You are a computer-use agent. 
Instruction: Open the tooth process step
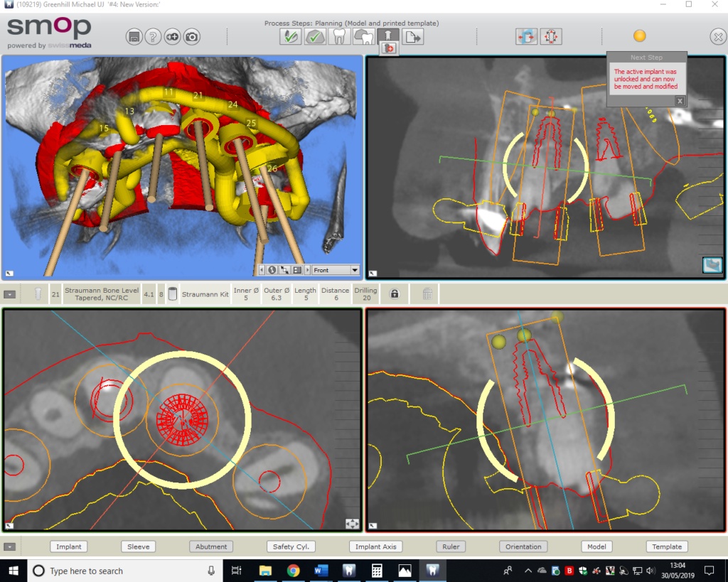(x=339, y=36)
